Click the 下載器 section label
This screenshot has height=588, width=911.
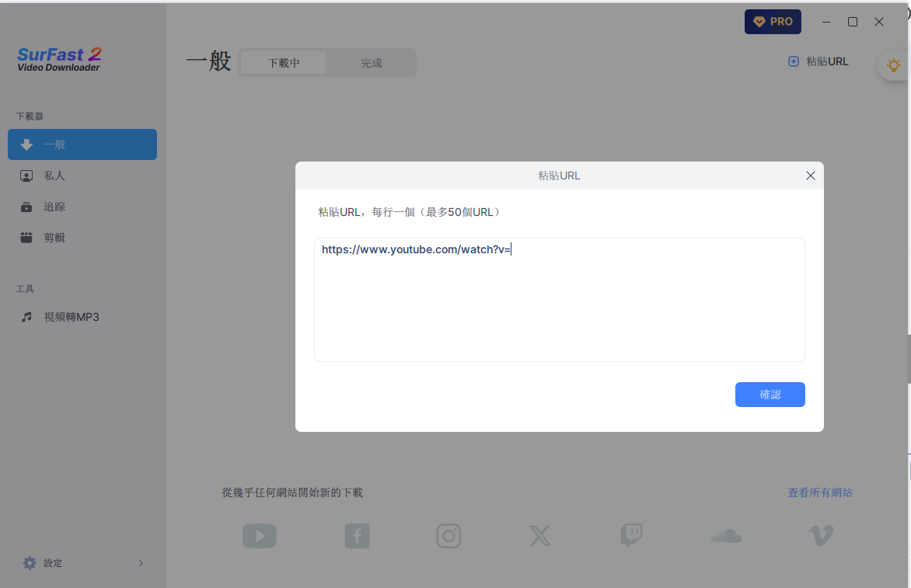tap(30, 116)
